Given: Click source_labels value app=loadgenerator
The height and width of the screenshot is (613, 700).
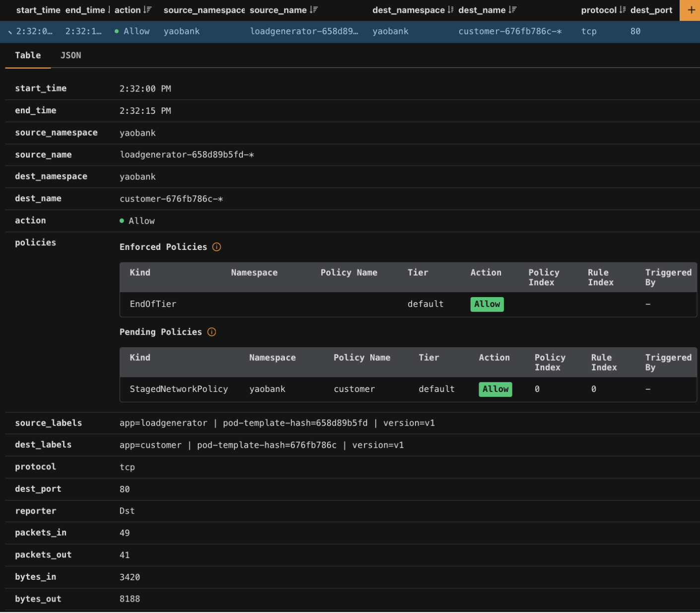Looking at the screenshot, I should pos(163,423).
